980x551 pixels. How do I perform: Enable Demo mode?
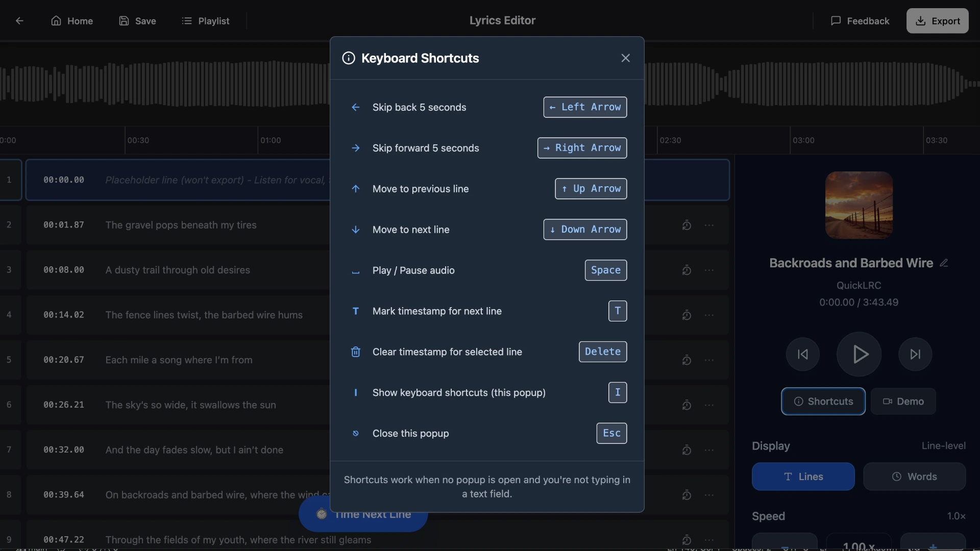[903, 402]
